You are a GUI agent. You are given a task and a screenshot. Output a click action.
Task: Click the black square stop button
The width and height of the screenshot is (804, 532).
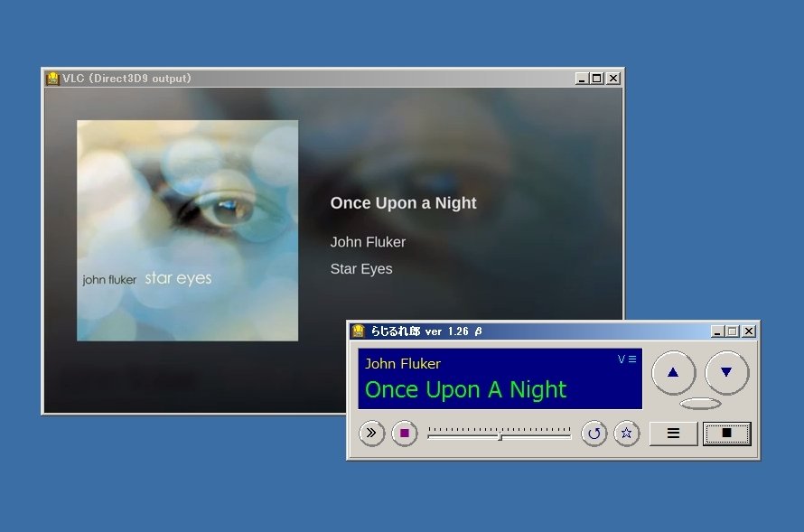[726, 434]
